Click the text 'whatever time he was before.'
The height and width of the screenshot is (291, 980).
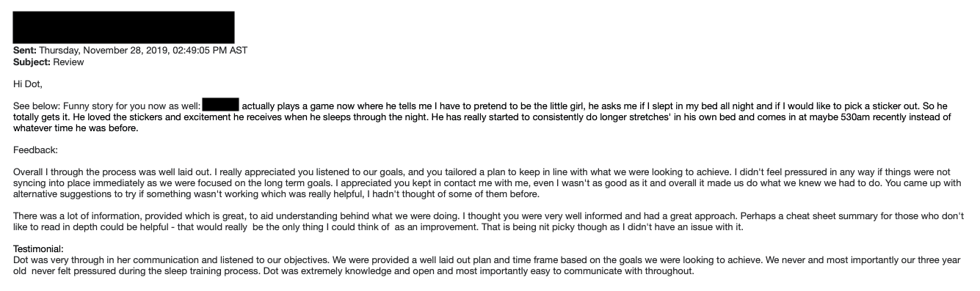[x=76, y=128]
